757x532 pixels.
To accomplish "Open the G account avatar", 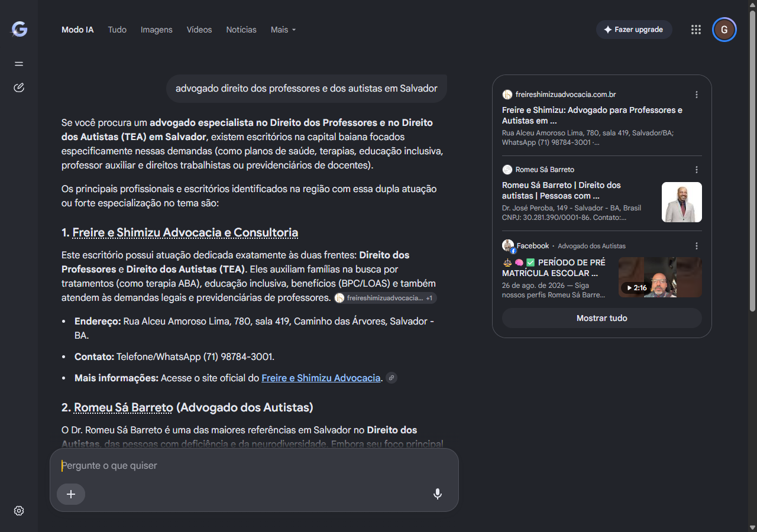I will click(724, 30).
